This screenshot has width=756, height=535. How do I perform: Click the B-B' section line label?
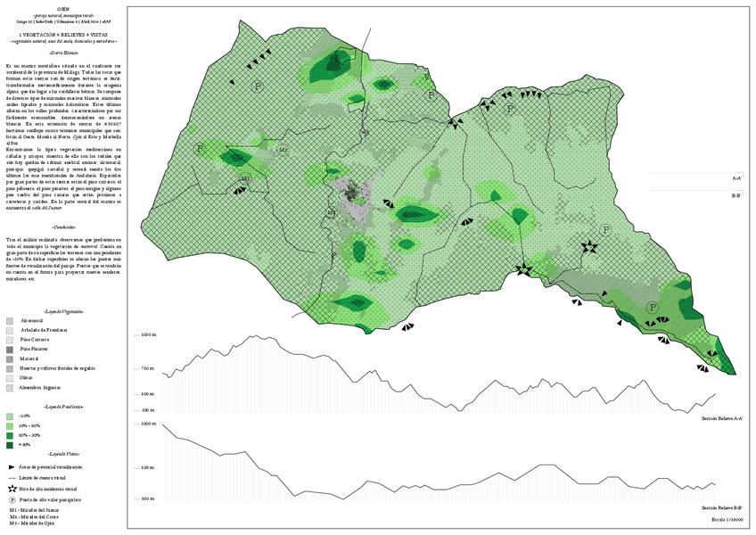[x=736, y=194]
